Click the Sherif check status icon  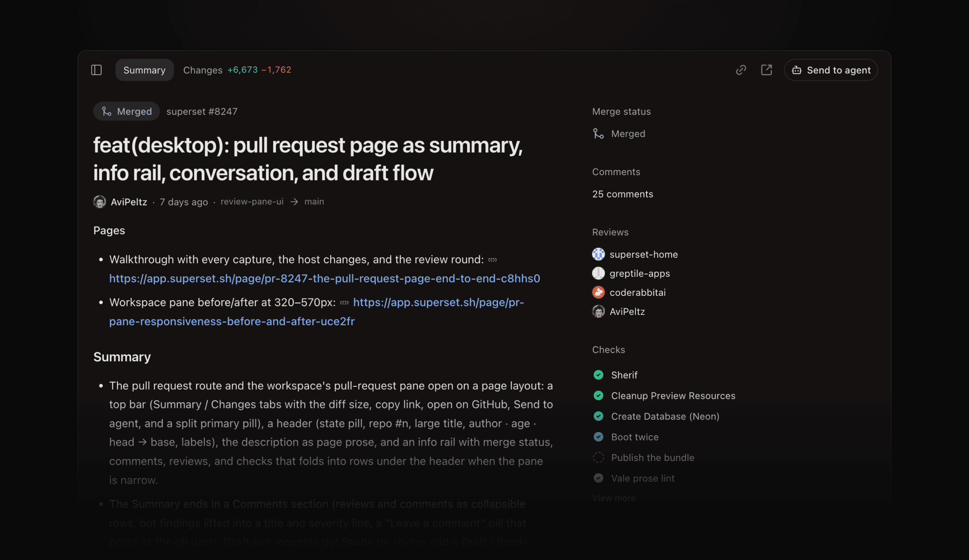tap(598, 375)
